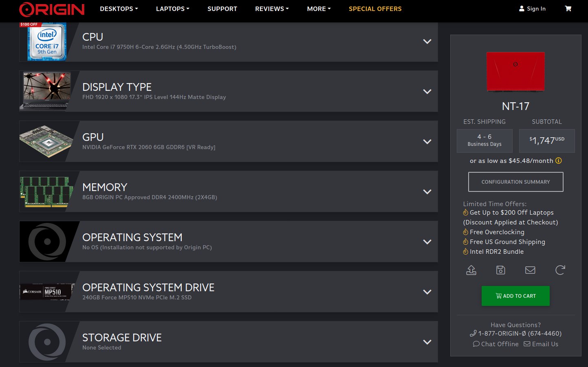Open the Laptops menu
The width and height of the screenshot is (588, 367).
173,9
